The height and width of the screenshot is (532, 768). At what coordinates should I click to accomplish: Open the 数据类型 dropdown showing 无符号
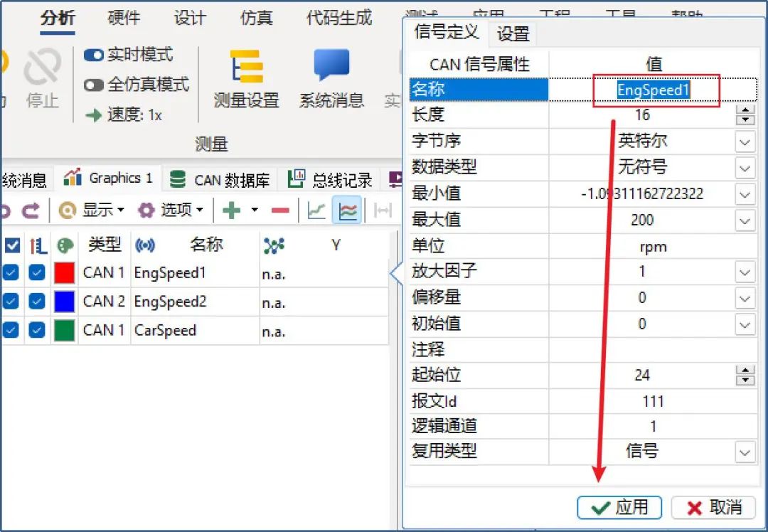coord(745,167)
